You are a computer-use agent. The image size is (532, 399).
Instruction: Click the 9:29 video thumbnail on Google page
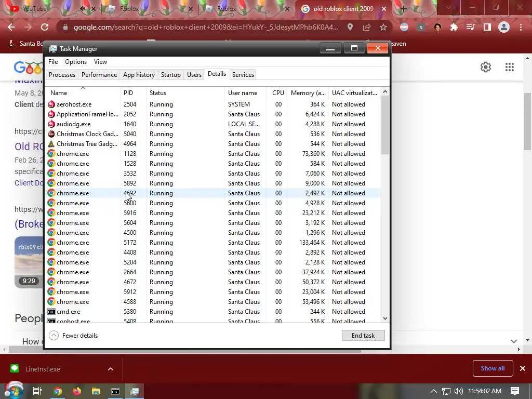(29, 262)
